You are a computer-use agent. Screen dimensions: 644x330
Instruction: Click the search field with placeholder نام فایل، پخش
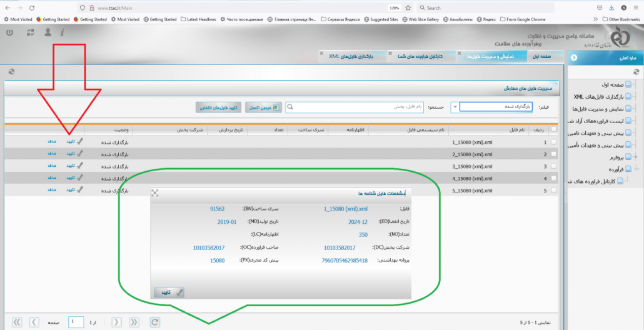(x=355, y=107)
